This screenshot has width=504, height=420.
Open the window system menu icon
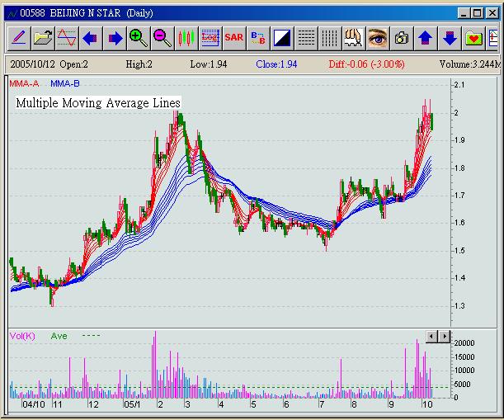pos(11,13)
